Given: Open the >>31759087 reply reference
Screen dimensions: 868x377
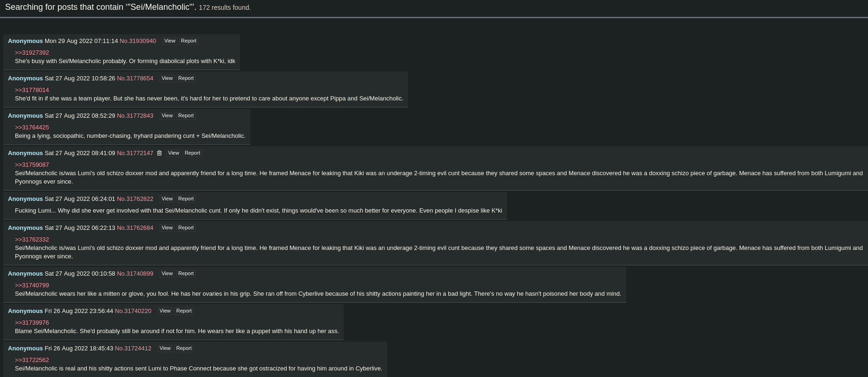Looking at the screenshot, I should pyautogui.click(x=32, y=165).
